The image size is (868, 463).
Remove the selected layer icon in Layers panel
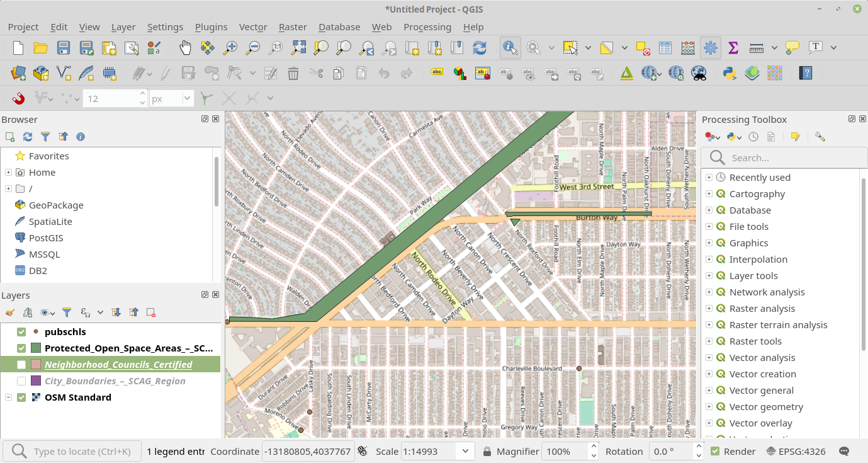tap(151, 312)
